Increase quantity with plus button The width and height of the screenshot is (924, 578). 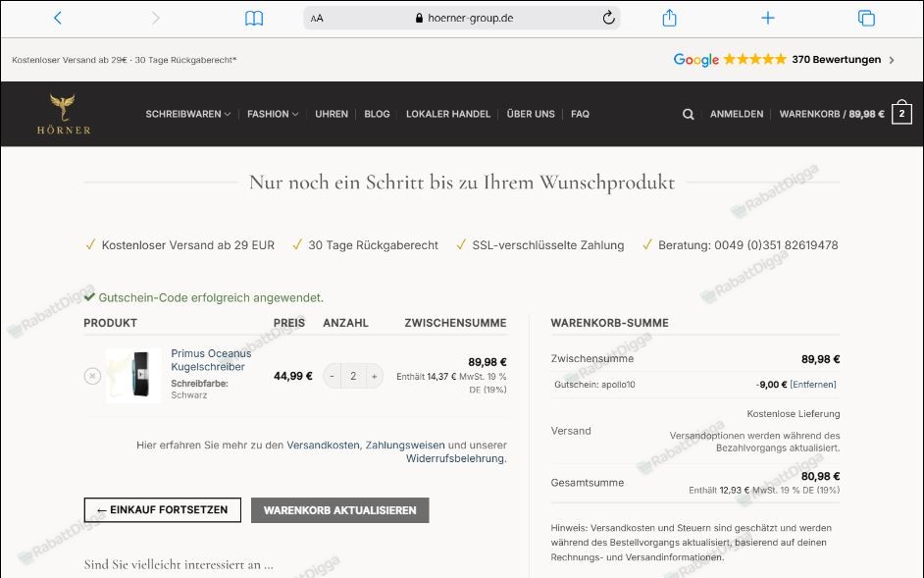point(374,376)
